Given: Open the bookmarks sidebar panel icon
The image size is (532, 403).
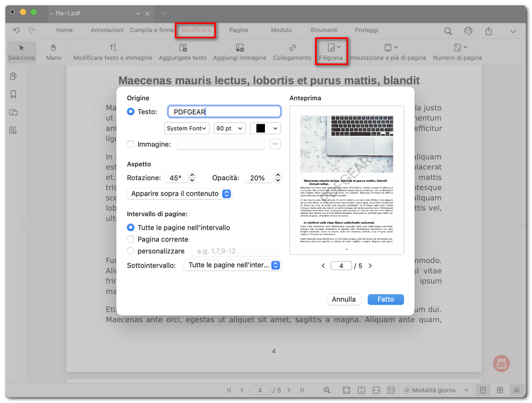Looking at the screenshot, I should 13,94.
